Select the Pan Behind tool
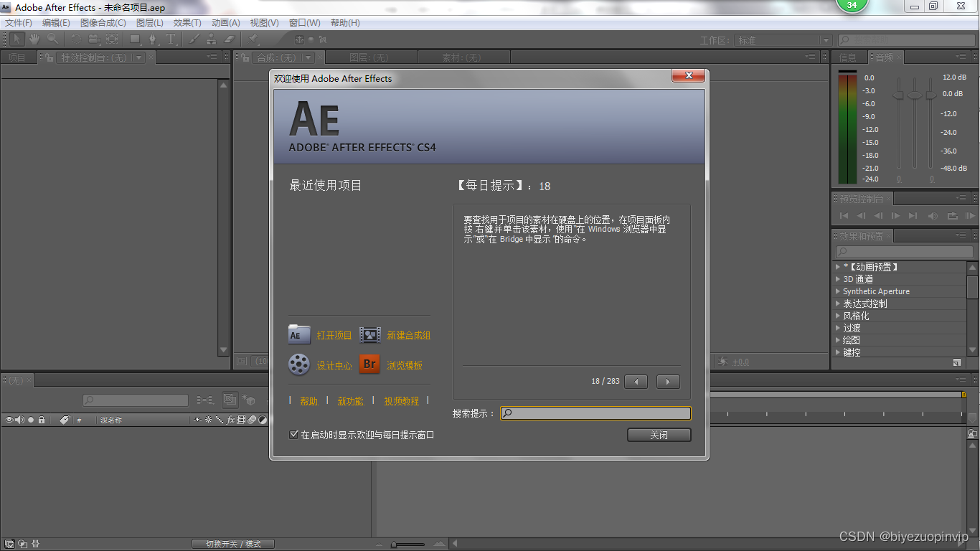Viewport: 980px width, 551px height. 111,39
